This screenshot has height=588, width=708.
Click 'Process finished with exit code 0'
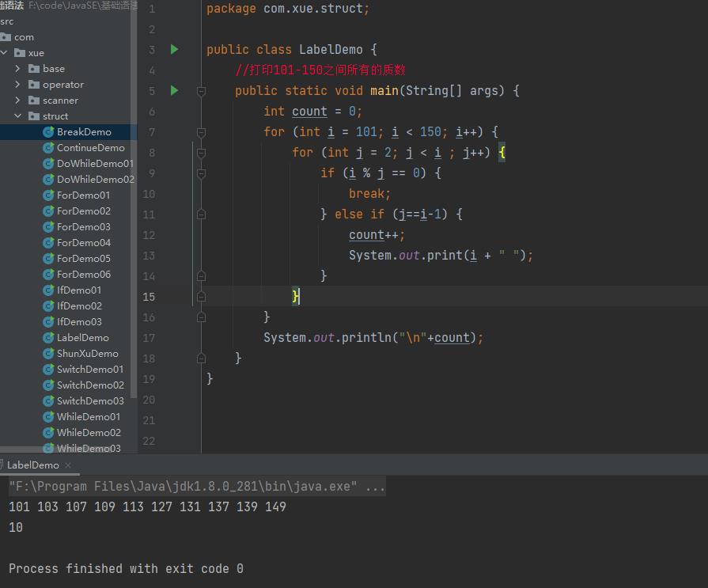tap(126, 568)
